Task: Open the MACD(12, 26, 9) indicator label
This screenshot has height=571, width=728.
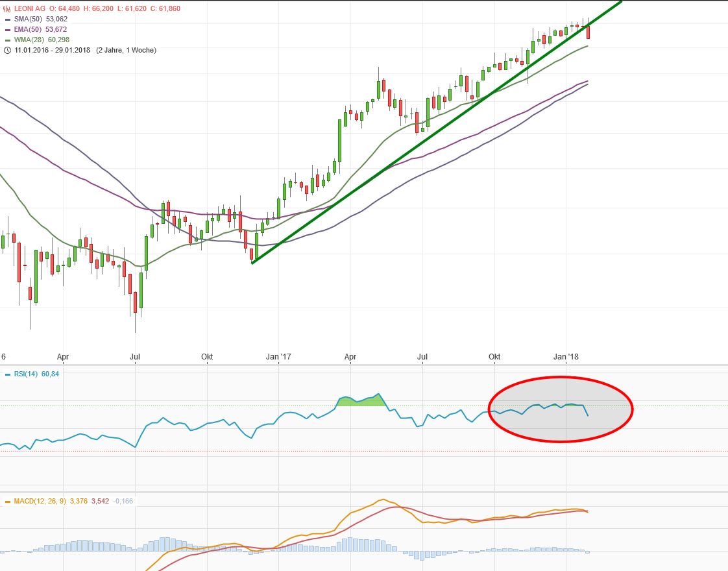Action: click(40, 501)
